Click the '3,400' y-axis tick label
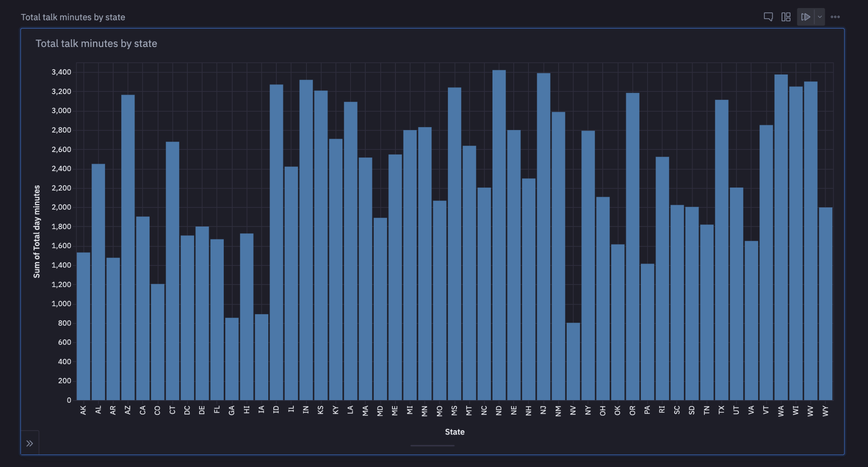The width and height of the screenshot is (868, 467). click(x=61, y=72)
